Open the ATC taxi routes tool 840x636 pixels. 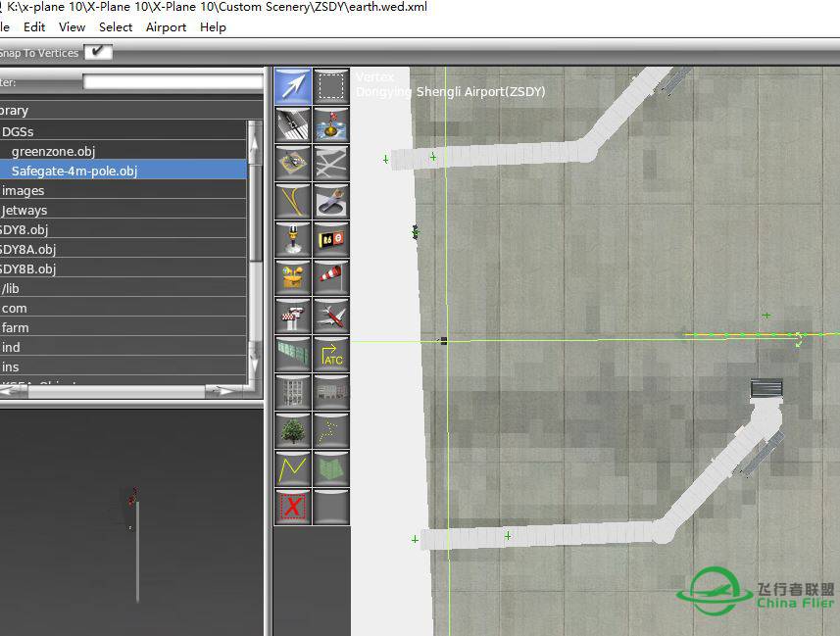coord(331,354)
